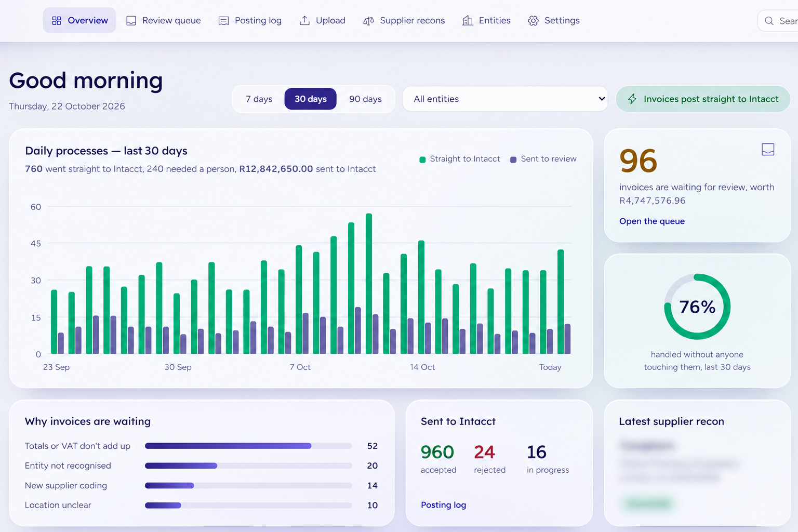Open the All entities dropdown
Image resolution: width=798 pixels, height=532 pixels.
coord(505,99)
